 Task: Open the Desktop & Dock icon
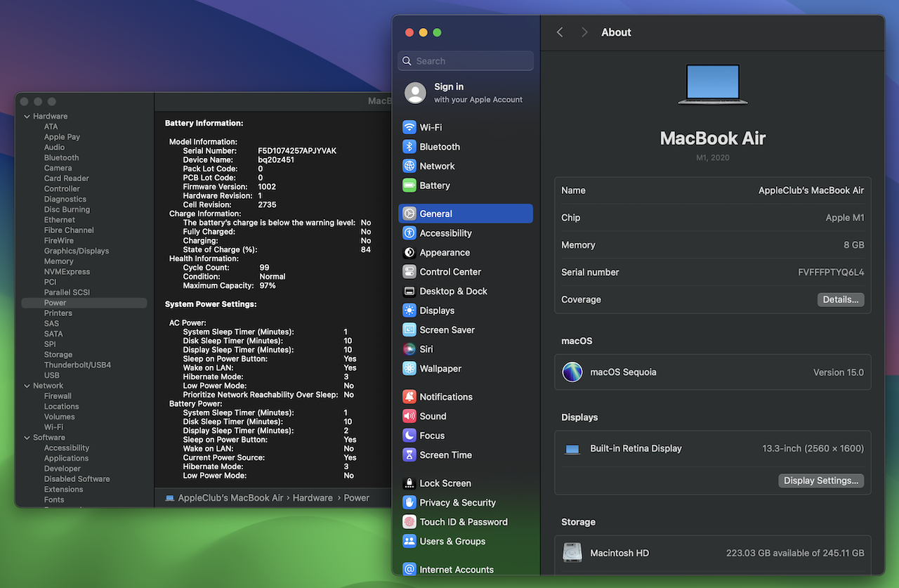click(409, 291)
